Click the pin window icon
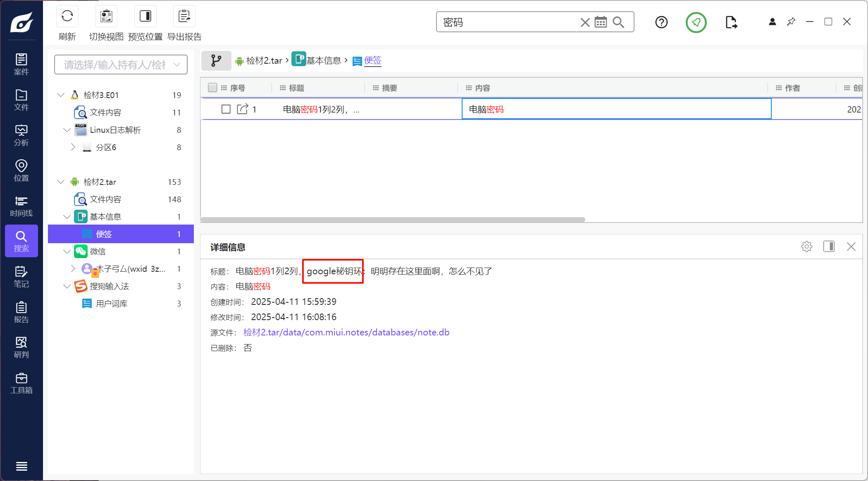The width and height of the screenshot is (868, 481). coord(791,22)
